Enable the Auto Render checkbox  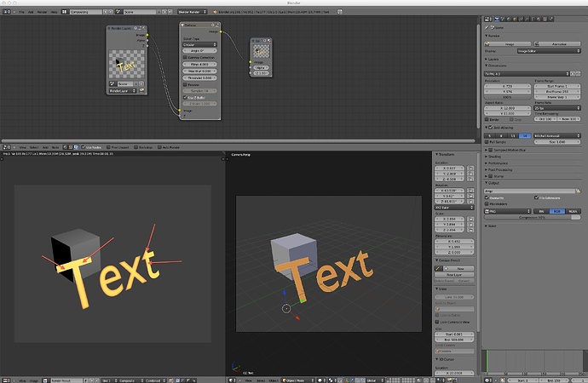click(159, 147)
